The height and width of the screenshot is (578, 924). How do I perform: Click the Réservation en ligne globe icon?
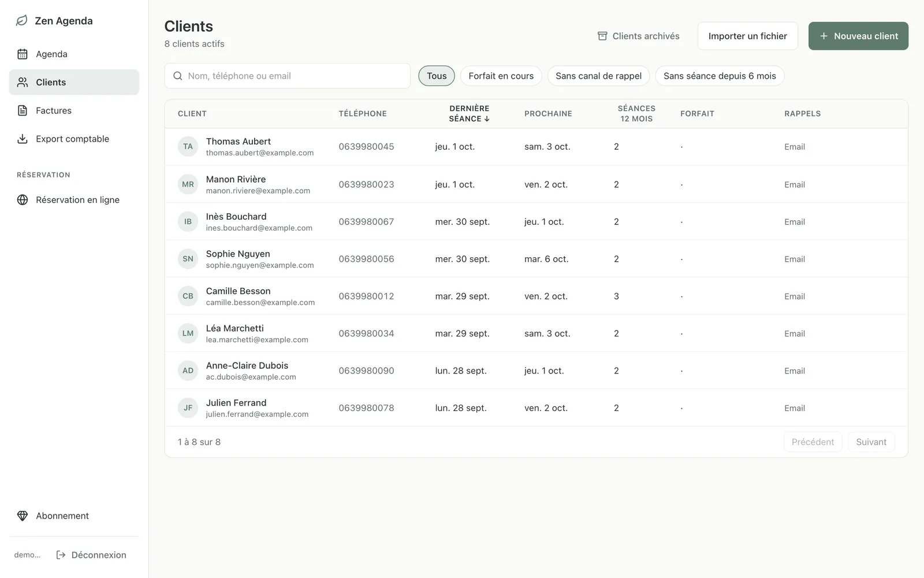(x=23, y=200)
